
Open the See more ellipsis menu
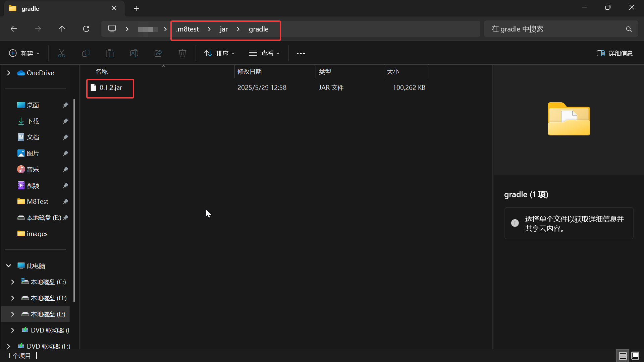point(301,53)
